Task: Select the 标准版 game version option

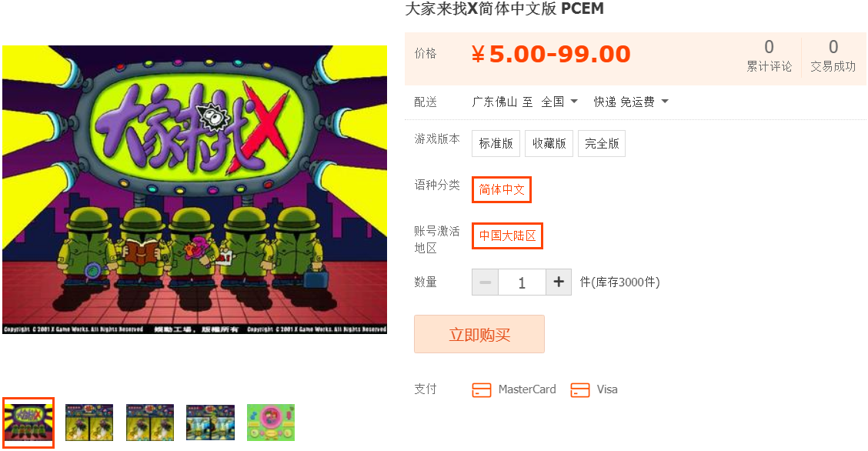Action: pyautogui.click(x=496, y=143)
